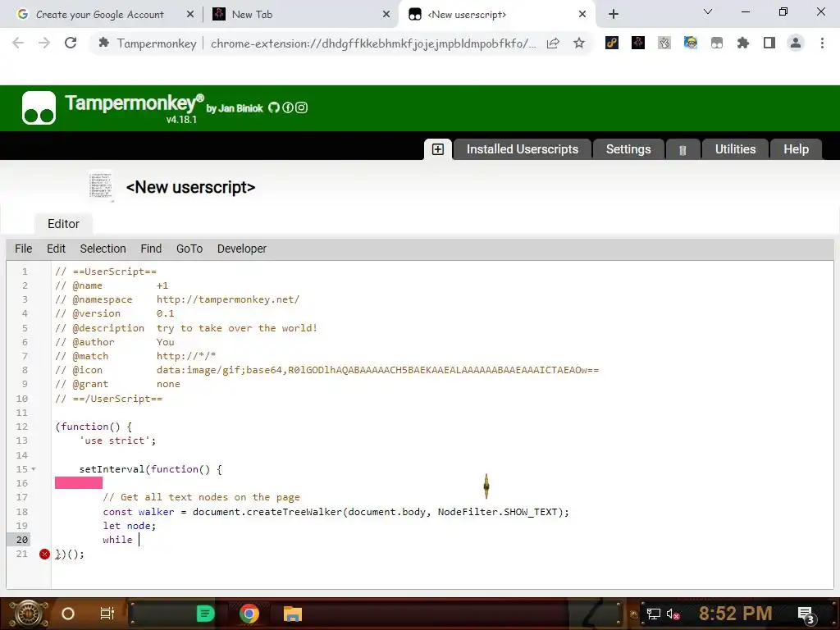The height and width of the screenshot is (630, 840).
Task: Open the GoTo menu
Action: pyautogui.click(x=189, y=249)
